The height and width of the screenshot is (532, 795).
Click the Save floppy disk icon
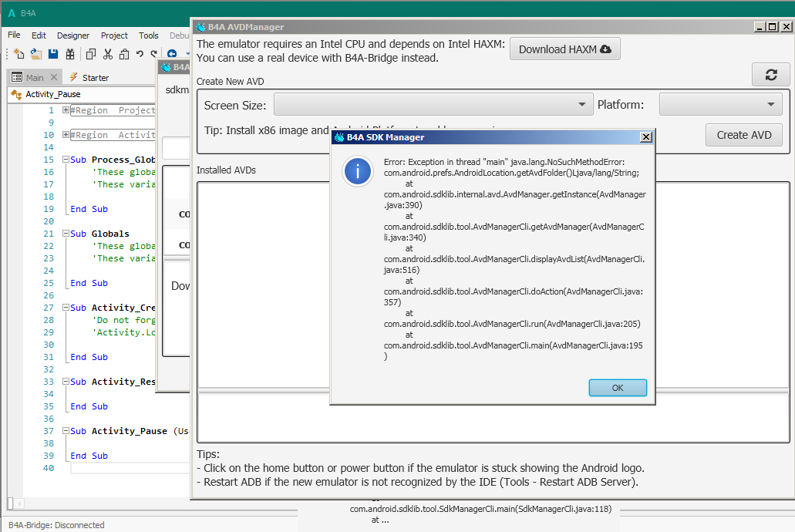52,53
